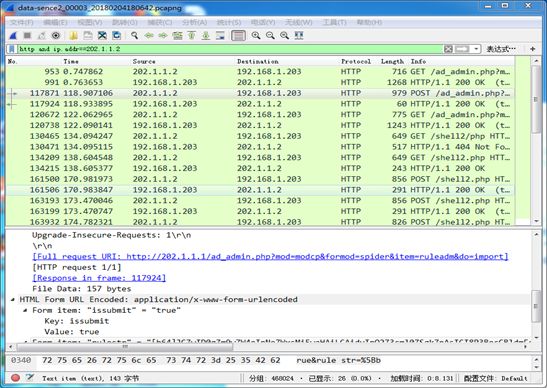Collapse HTML Form URL Encoded tree
Viewport: 547px width, 388px height.
tap(13, 299)
